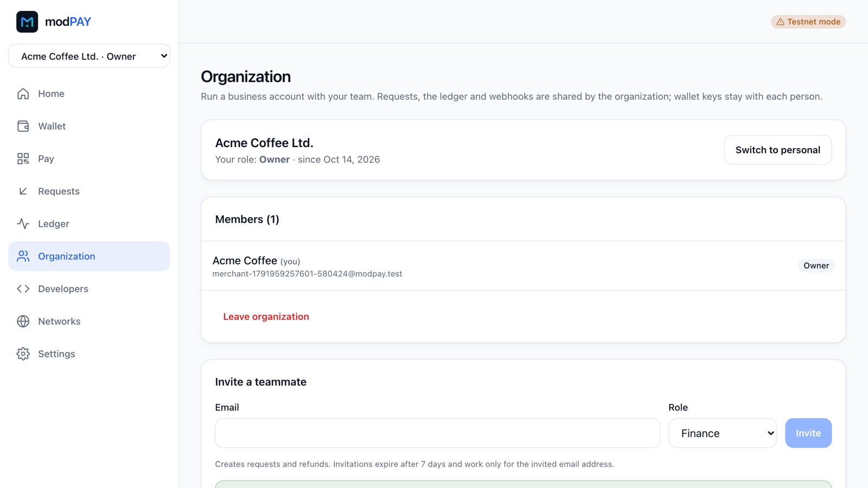
Task: Click the Networks globe icon
Action: click(23, 322)
